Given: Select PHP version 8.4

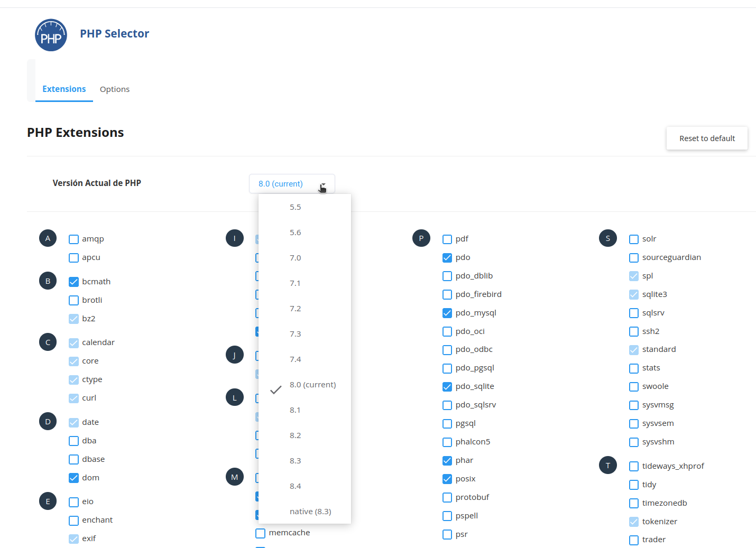Looking at the screenshot, I should point(305,486).
